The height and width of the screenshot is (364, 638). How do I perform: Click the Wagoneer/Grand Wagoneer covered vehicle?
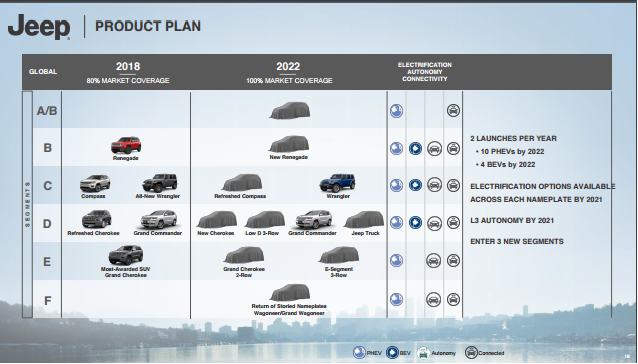coord(290,293)
